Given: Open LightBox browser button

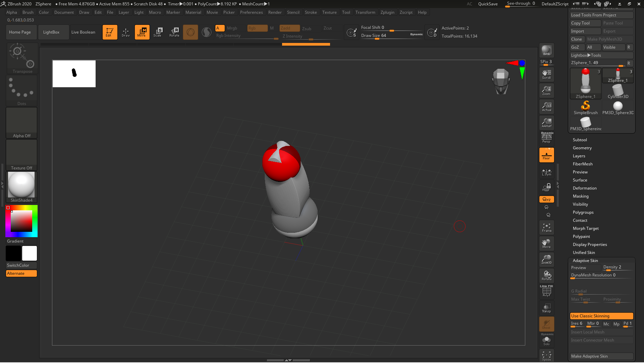Looking at the screenshot, I should [51, 32].
